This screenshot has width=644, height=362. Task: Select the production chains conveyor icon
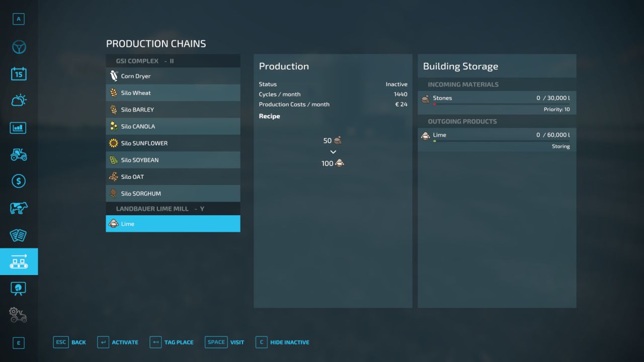tap(19, 261)
